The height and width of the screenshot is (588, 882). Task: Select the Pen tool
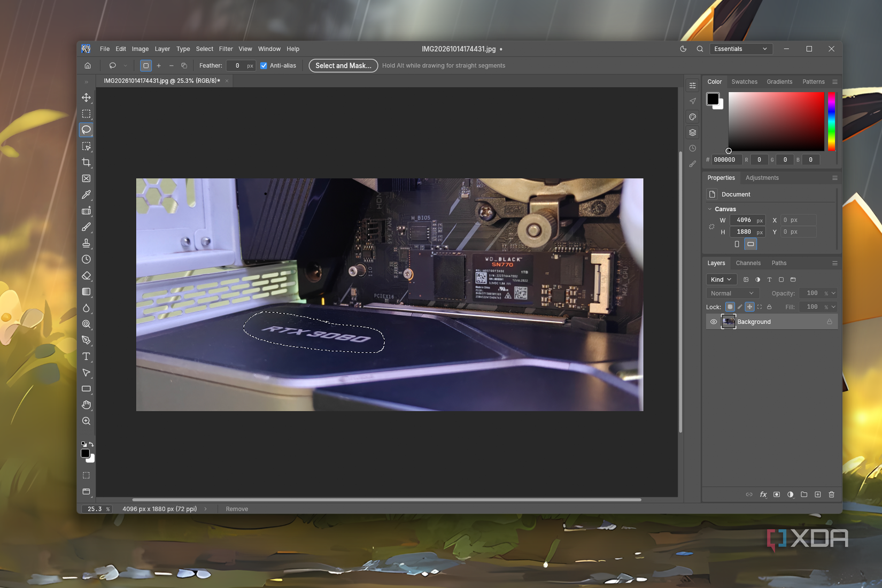tap(86, 341)
